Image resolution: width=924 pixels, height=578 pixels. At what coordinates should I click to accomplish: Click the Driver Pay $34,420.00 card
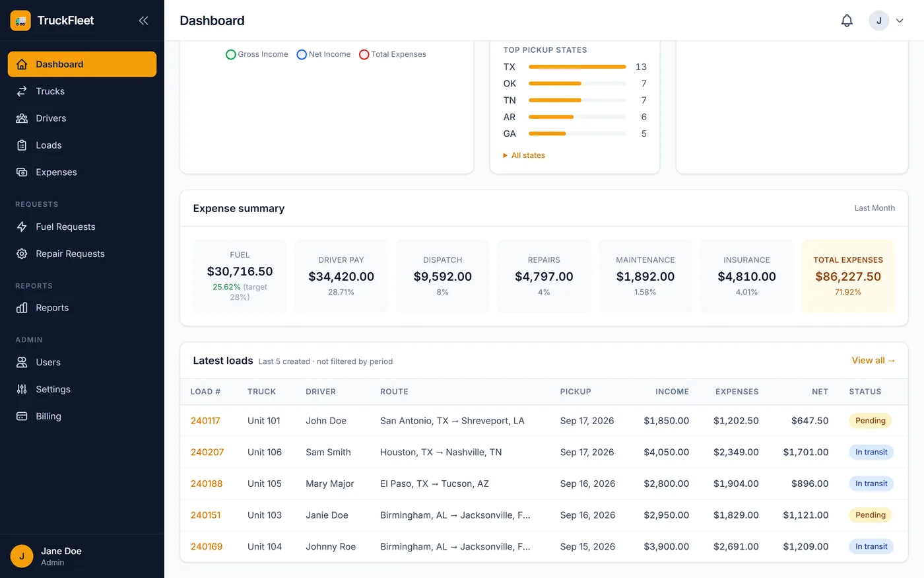341,275
